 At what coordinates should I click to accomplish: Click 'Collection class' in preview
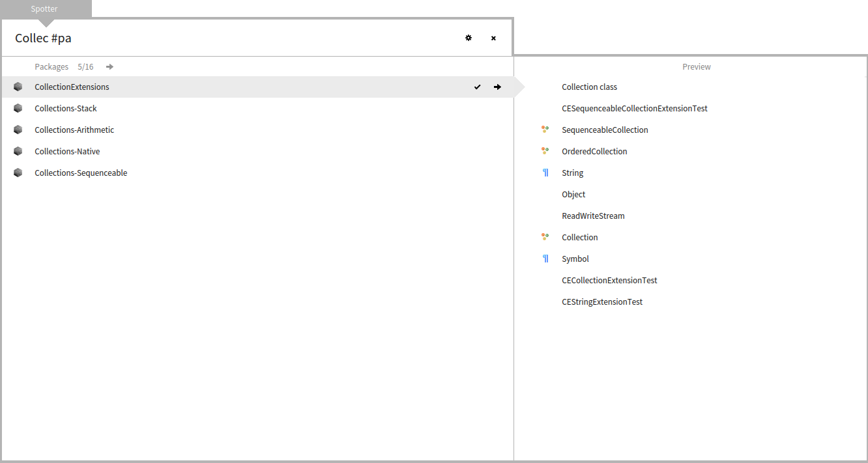click(x=589, y=87)
